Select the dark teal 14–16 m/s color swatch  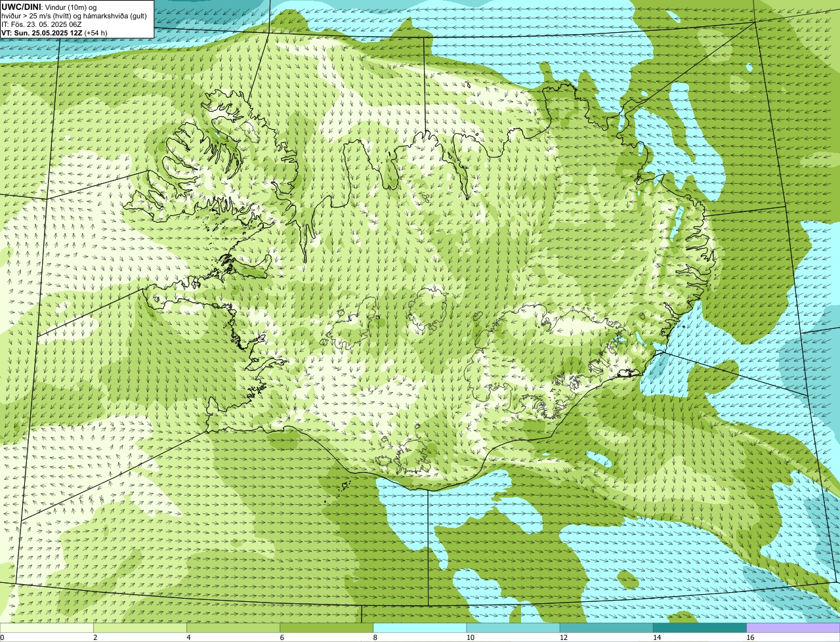click(700, 628)
